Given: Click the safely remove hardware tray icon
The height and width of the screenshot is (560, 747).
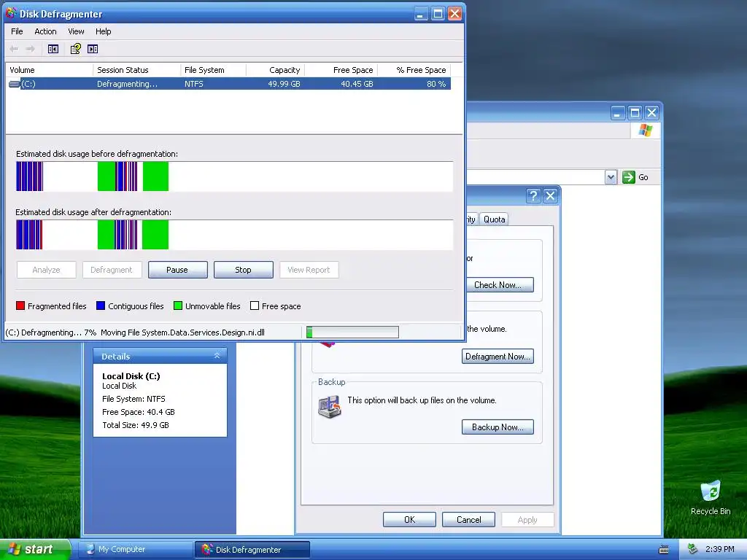Looking at the screenshot, I should tap(693, 550).
